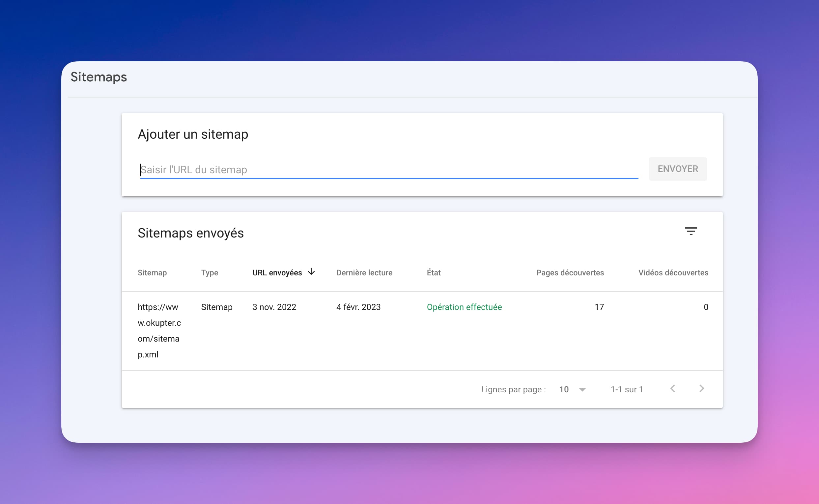Sort by Vidéos découvertes column header
Image resolution: width=819 pixels, height=504 pixels.
(x=673, y=273)
